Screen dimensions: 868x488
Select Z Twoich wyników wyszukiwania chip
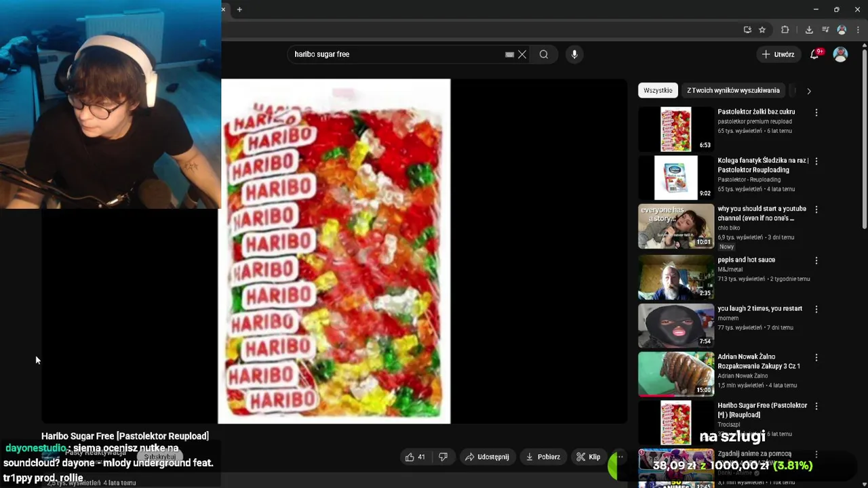[733, 90]
